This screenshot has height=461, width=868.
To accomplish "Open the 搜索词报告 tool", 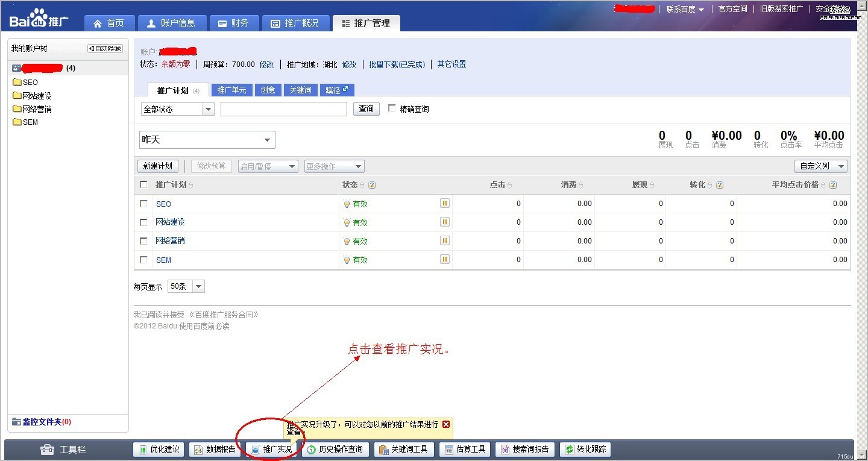I will pyautogui.click(x=524, y=449).
